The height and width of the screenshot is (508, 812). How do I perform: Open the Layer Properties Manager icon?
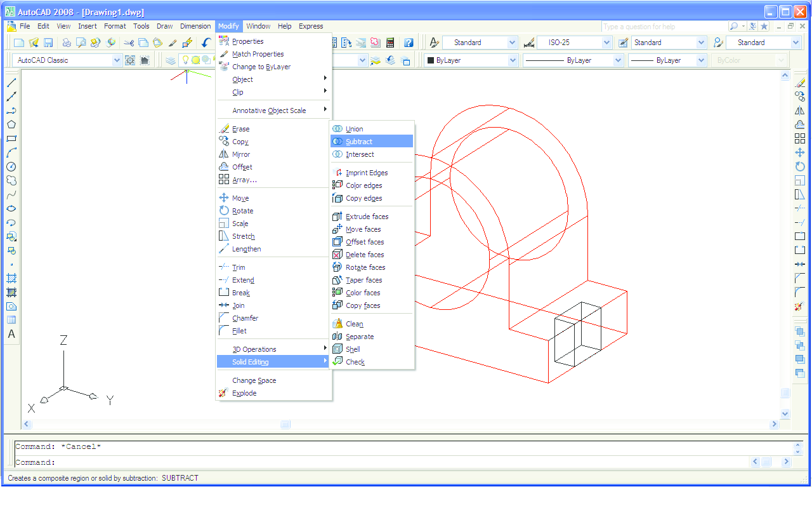coord(171,60)
